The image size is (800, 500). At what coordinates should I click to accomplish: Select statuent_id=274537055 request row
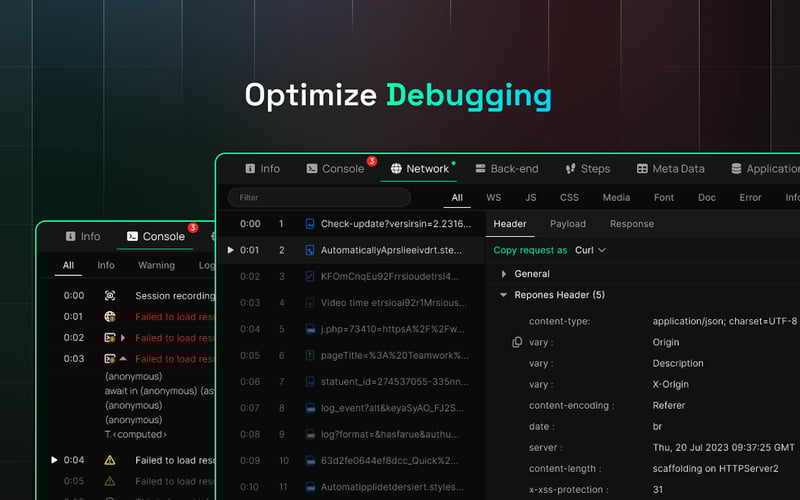(351, 382)
